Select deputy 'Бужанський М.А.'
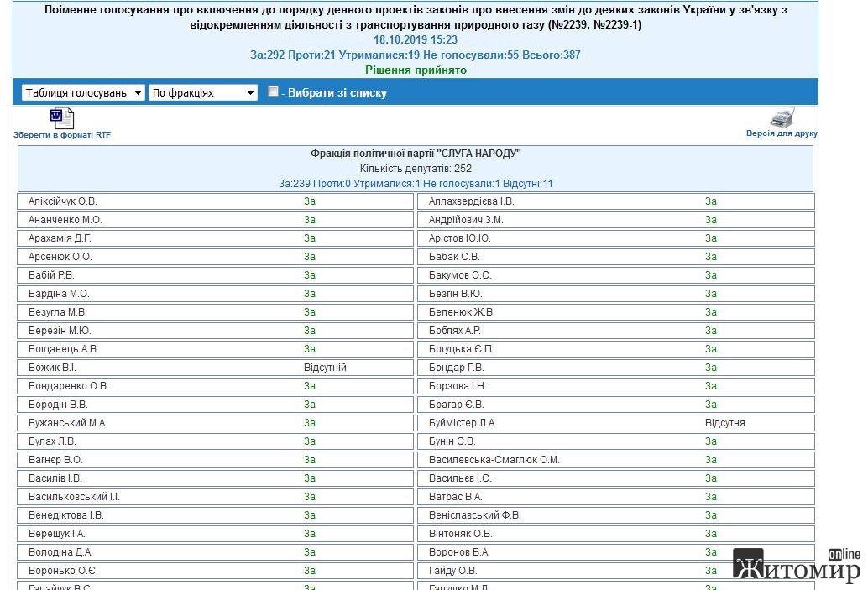 point(67,423)
